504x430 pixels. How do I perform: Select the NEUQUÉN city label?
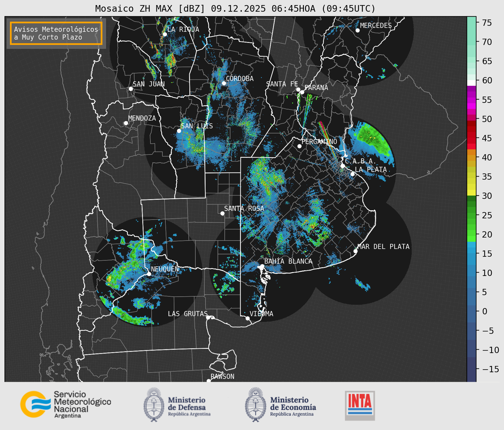click(165, 269)
